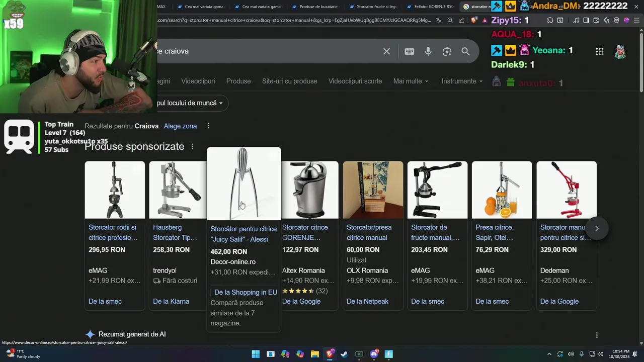Click the Google search input field
This screenshot has height=362, width=644.
click(267, 51)
